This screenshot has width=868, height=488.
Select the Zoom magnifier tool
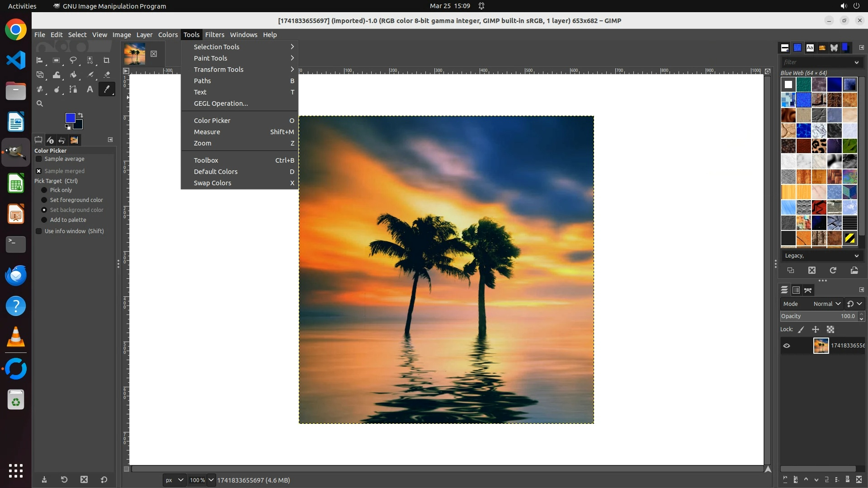[40, 103]
